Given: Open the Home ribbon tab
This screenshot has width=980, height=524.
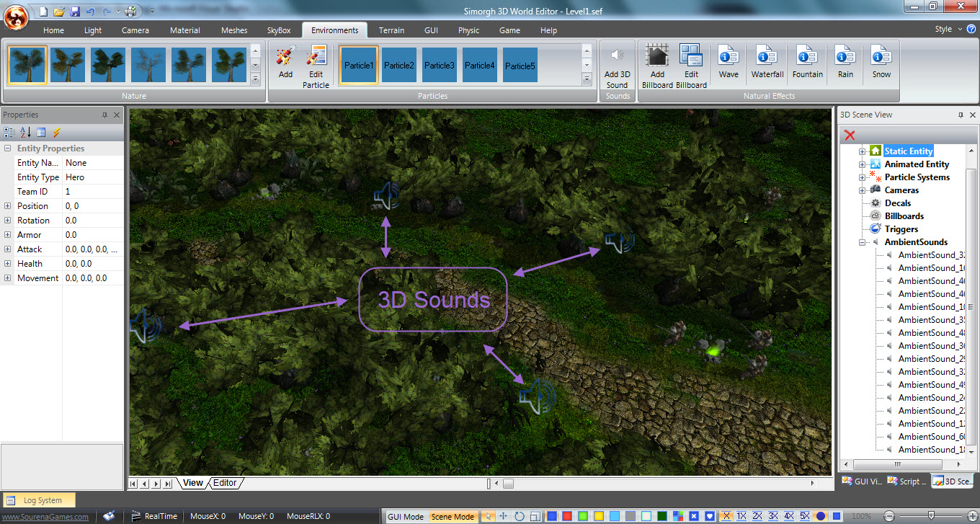Looking at the screenshot, I should point(53,30).
